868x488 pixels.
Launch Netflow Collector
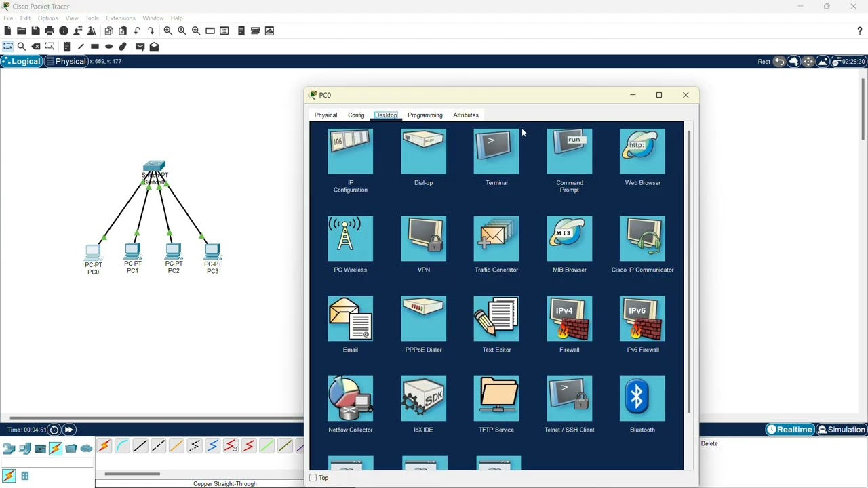click(x=350, y=399)
